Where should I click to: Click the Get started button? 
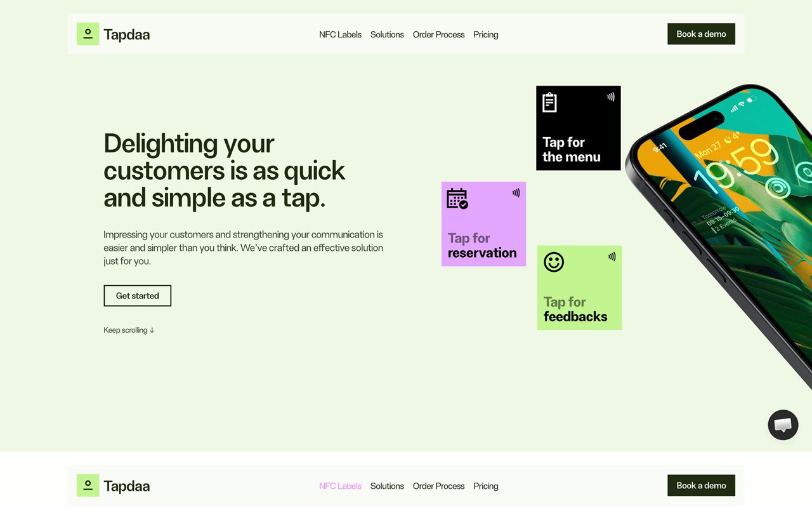pyautogui.click(x=138, y=295)
